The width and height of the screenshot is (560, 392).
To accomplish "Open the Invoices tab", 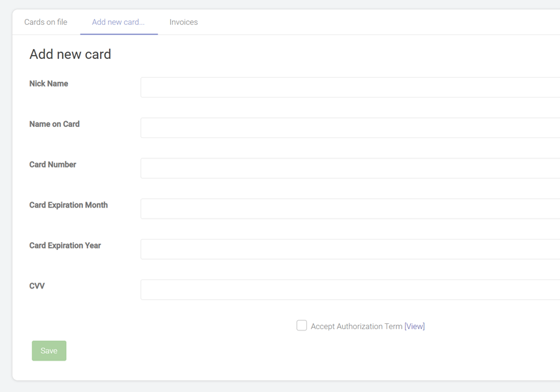I will click(x=184, y=22).
